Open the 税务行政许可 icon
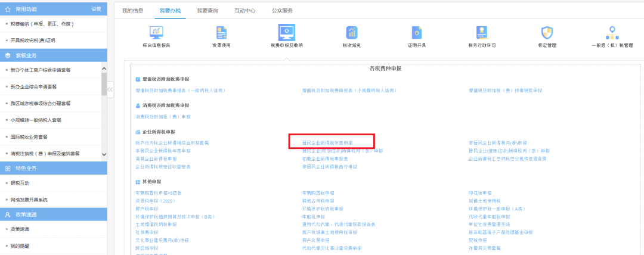This screenshot has height=255, width=644. 482,32
